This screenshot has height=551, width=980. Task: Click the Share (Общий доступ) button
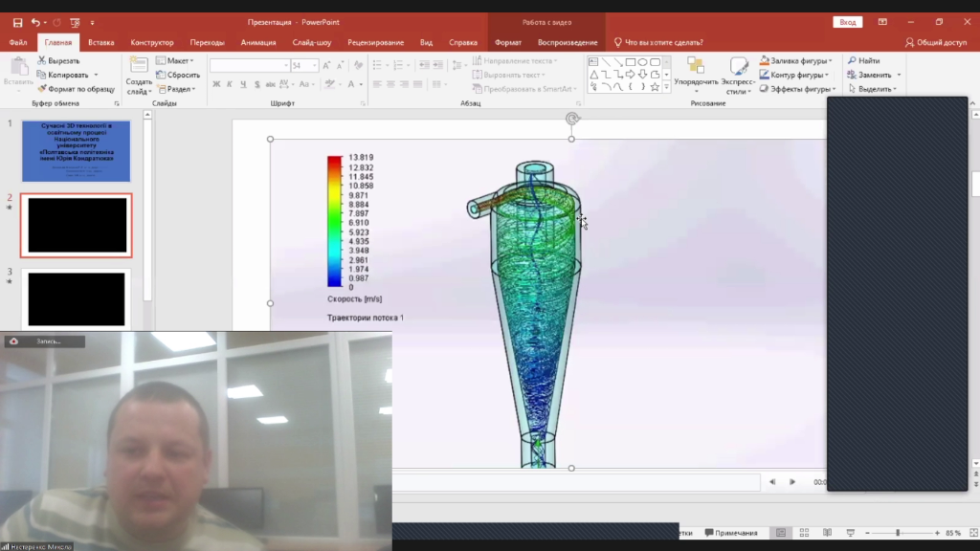[936, 42]
